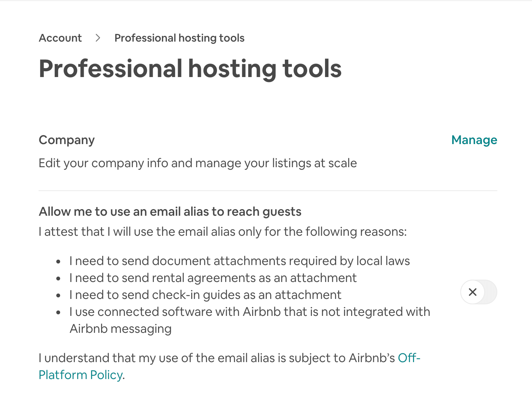Screen dimensions: 532x396
Task: Select the rental agreements attachment reason
Action: tap(213, 278)
